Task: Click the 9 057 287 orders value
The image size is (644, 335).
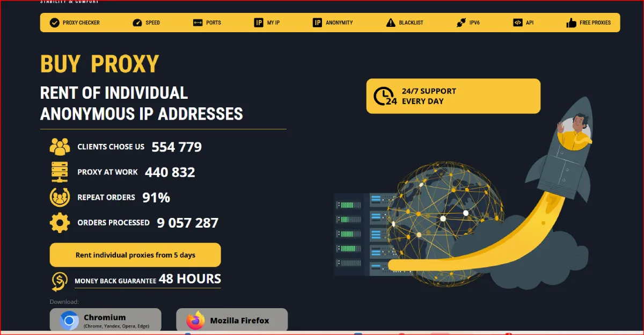Action: [188, 223]
